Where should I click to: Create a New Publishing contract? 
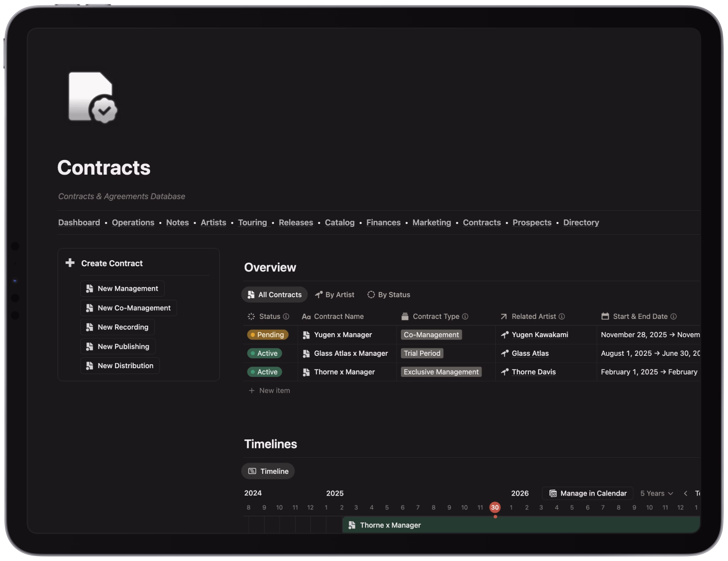point(118,346)
